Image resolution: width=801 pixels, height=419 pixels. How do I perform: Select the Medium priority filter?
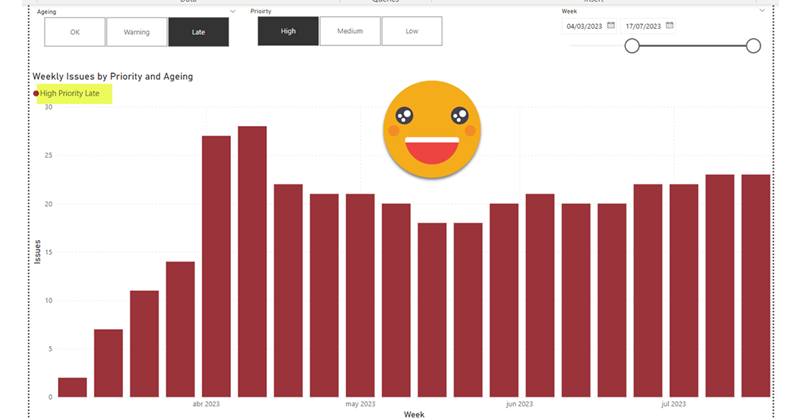[350, 31]
